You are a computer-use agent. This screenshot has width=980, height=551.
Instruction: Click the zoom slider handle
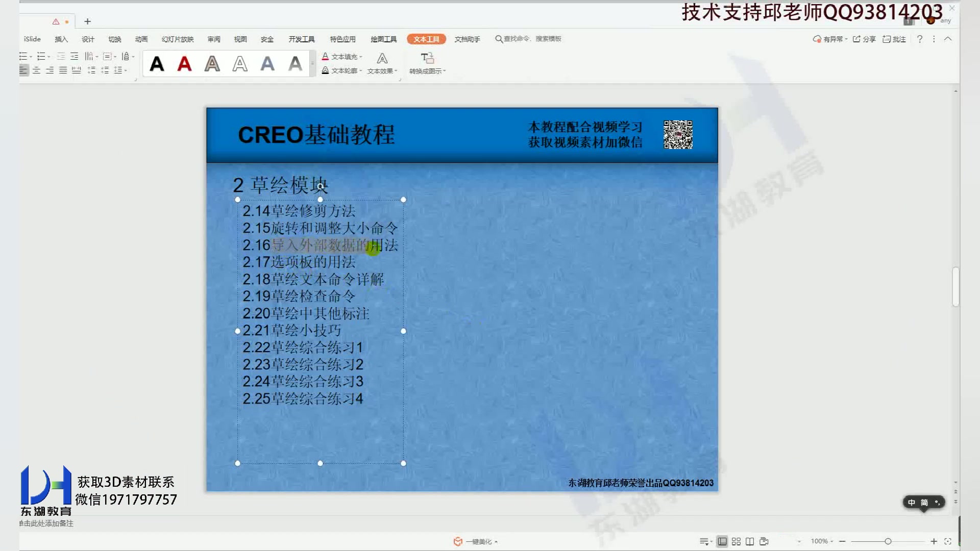(888, 541)
